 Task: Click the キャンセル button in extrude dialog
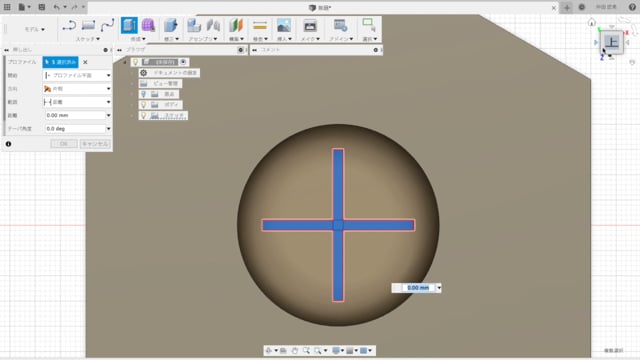(95, 144)
